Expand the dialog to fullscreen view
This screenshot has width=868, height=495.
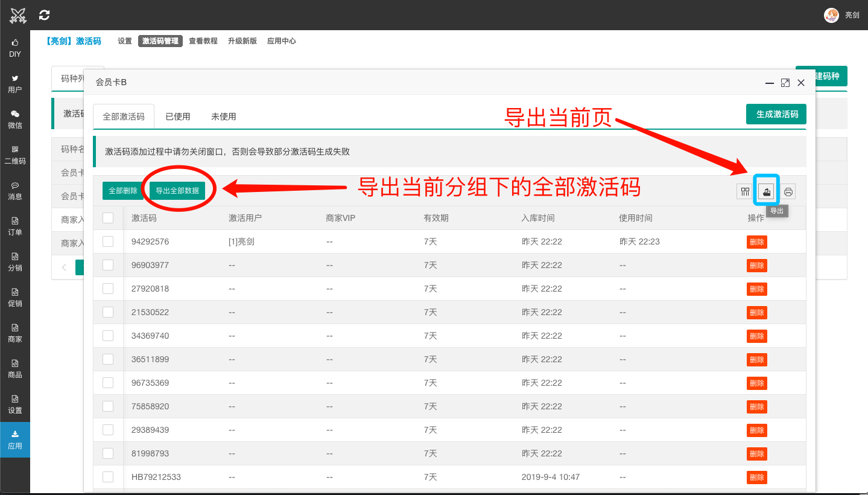(x=785, y=83)
